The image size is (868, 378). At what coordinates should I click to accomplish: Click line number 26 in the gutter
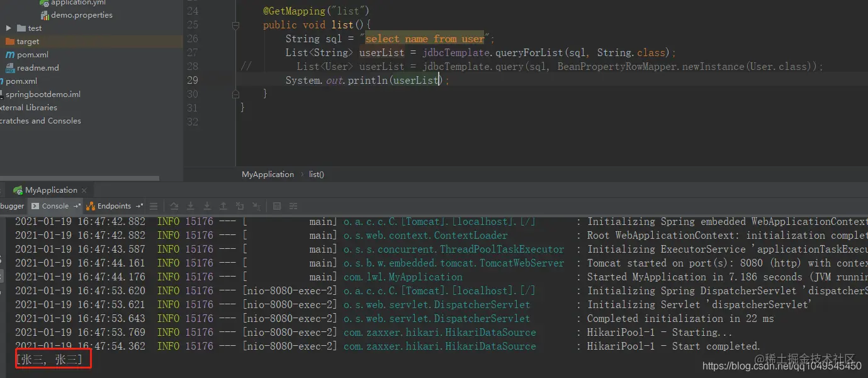(193, 39)
